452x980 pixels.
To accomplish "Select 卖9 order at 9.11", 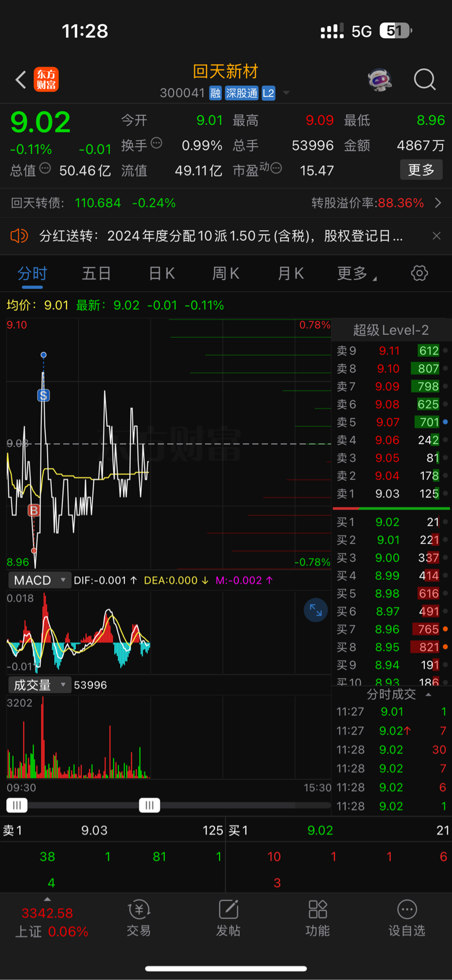I will pyautogui.click(x=392, y=351).
